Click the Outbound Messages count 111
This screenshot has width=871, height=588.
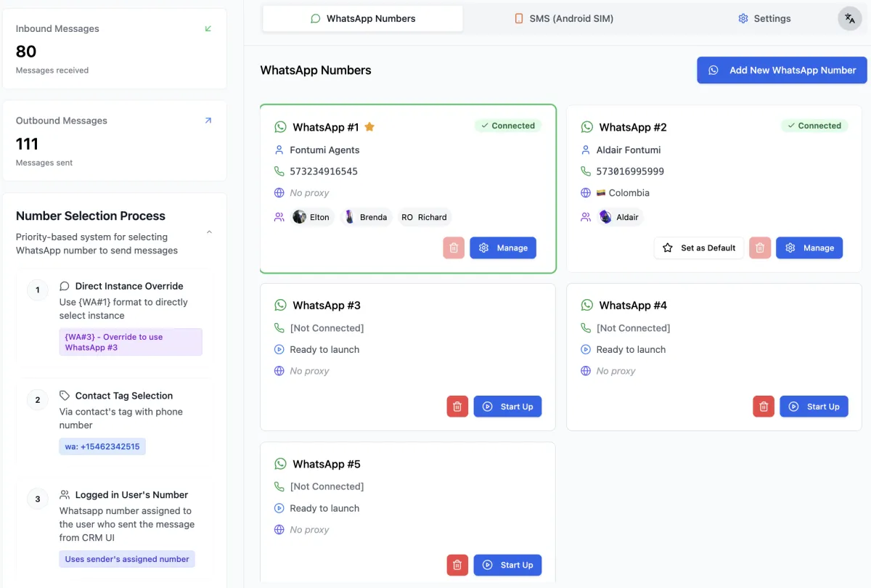28,144
